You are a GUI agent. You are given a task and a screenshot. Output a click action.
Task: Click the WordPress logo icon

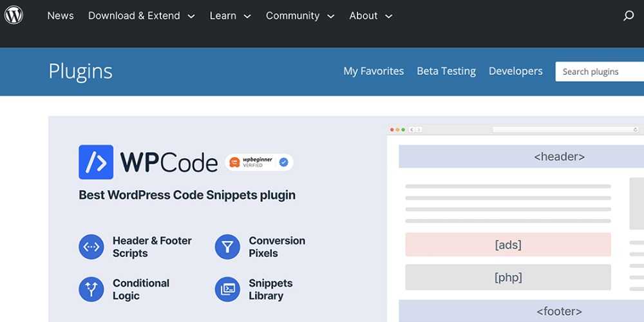14,15
